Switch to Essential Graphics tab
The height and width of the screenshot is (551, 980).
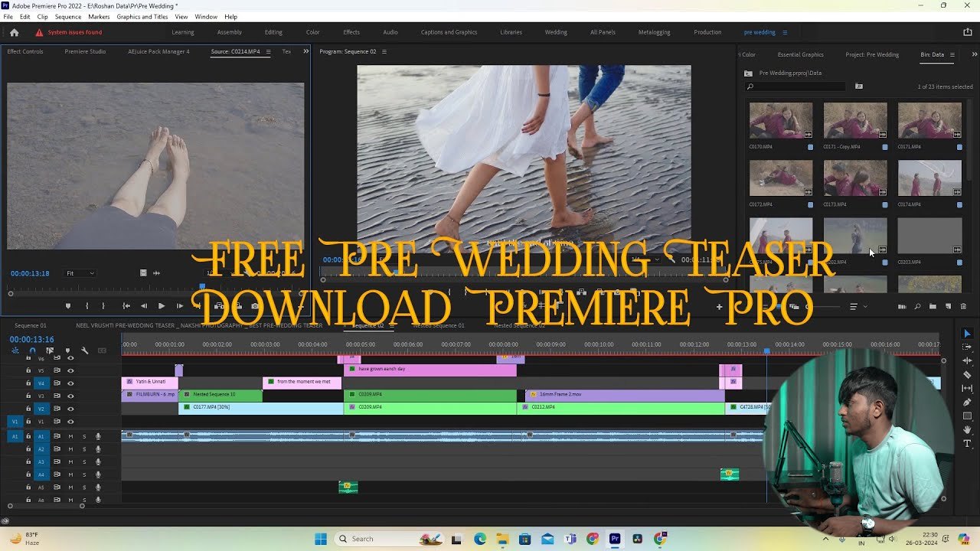tap(800, 54)
